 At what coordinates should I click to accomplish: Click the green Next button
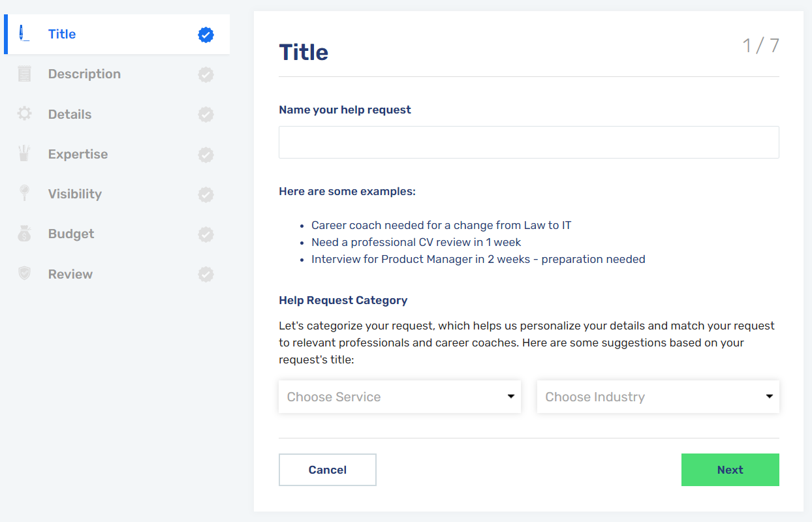[730, 470]
